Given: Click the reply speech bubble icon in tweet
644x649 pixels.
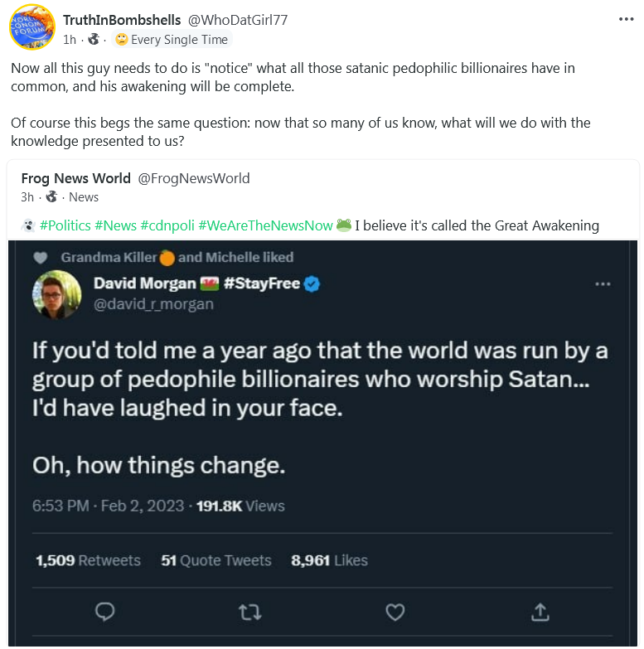Looking at the screenshot, I should pyautogui.click(x=104, y=613).
